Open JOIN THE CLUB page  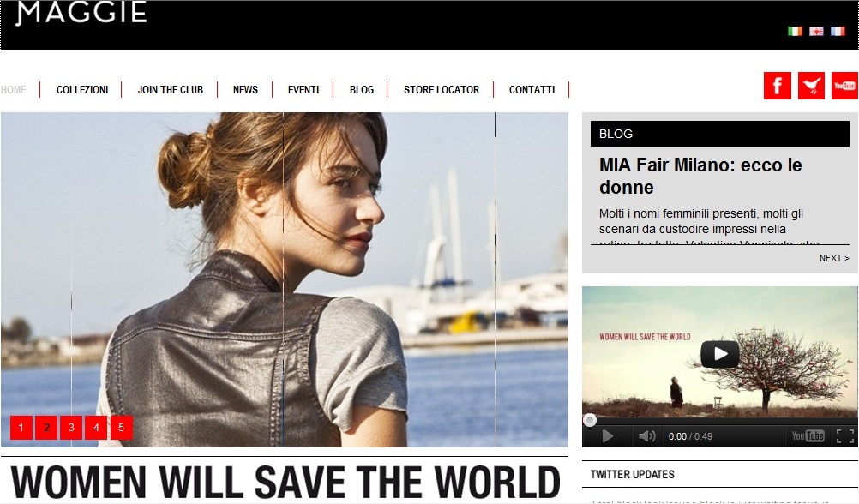coord(171,90)
